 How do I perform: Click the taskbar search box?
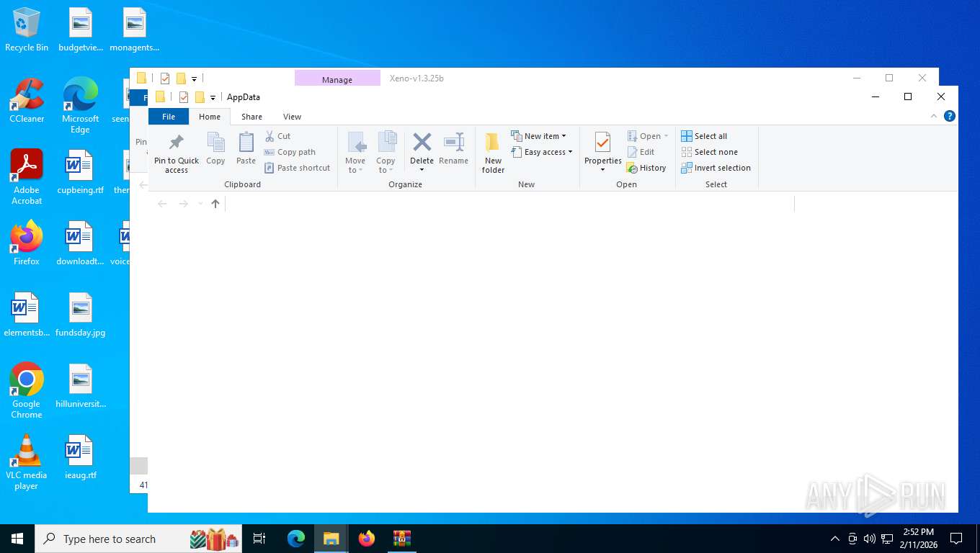tap(140, 539)
